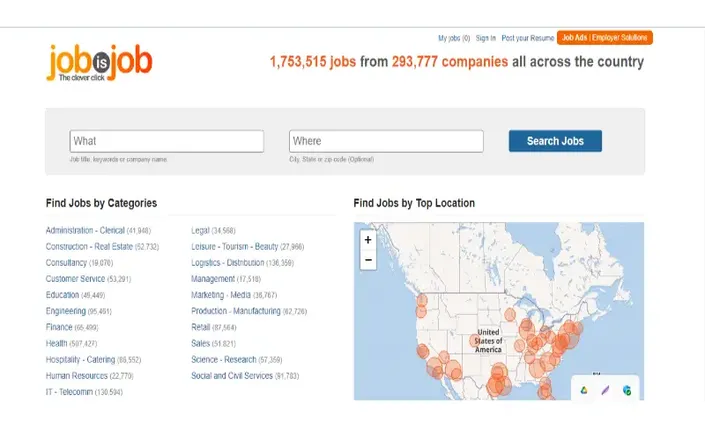Zoom out on the map
This screenshot has height=427, width=705.
coord(368,260)
